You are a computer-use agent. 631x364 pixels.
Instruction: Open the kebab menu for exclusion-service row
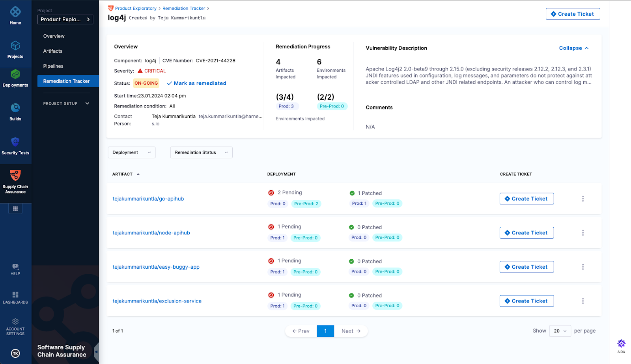583,301
